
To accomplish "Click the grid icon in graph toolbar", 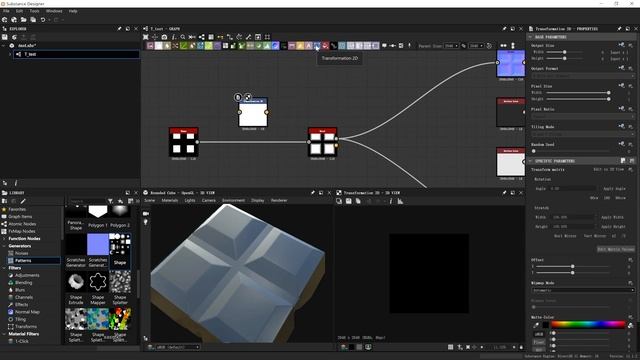I will click(211, 37).
